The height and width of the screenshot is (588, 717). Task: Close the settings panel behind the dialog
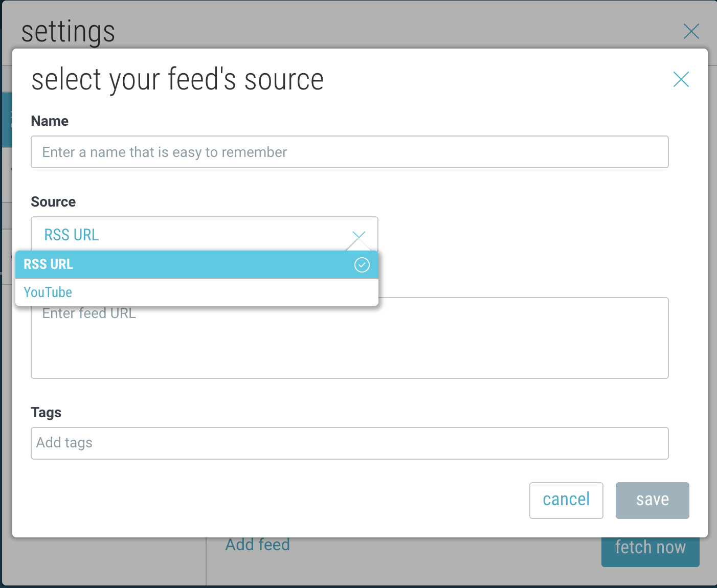(691, 31)
